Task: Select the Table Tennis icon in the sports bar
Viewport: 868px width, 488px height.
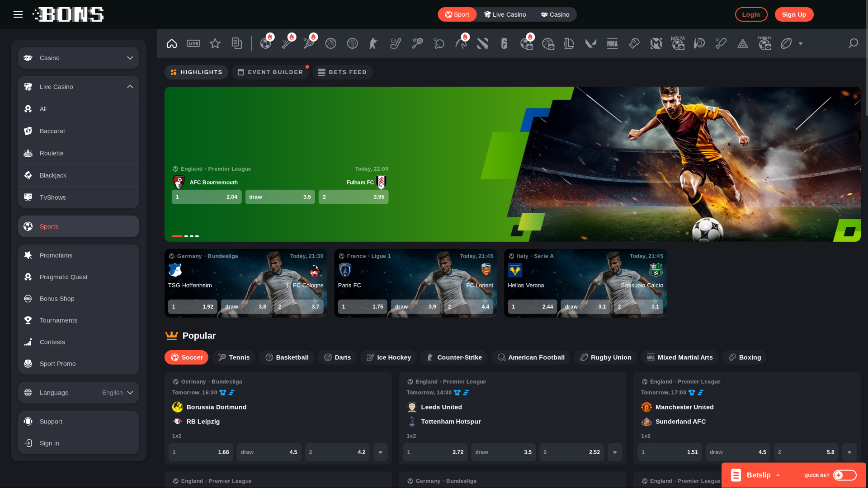Action: tap(439, 43)
